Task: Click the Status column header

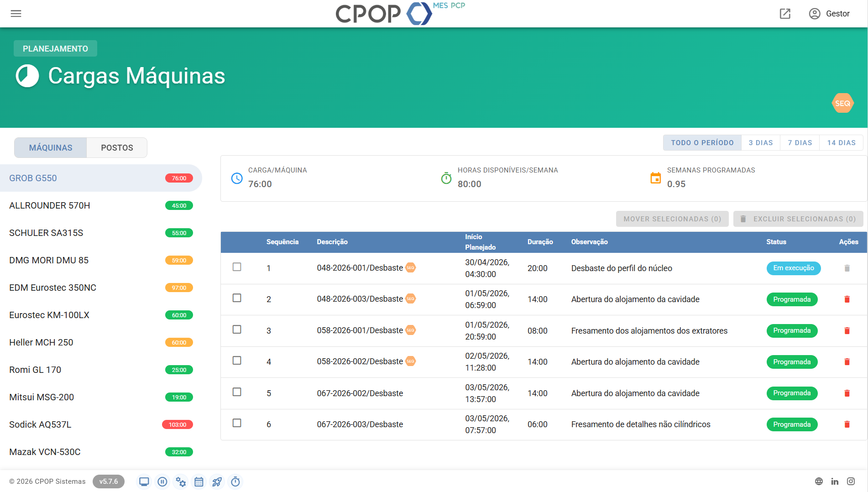Action: (x=776, y=242)
